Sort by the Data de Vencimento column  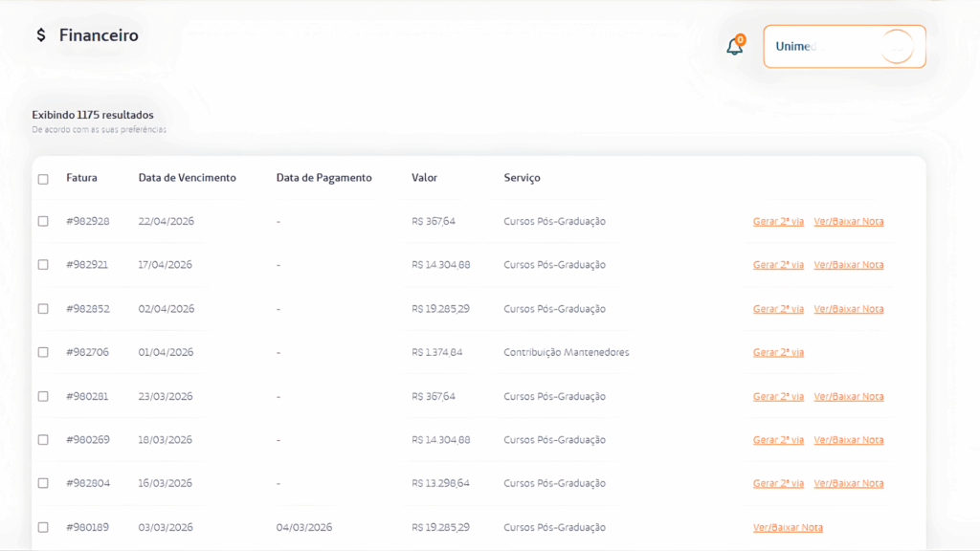(187, 178)
